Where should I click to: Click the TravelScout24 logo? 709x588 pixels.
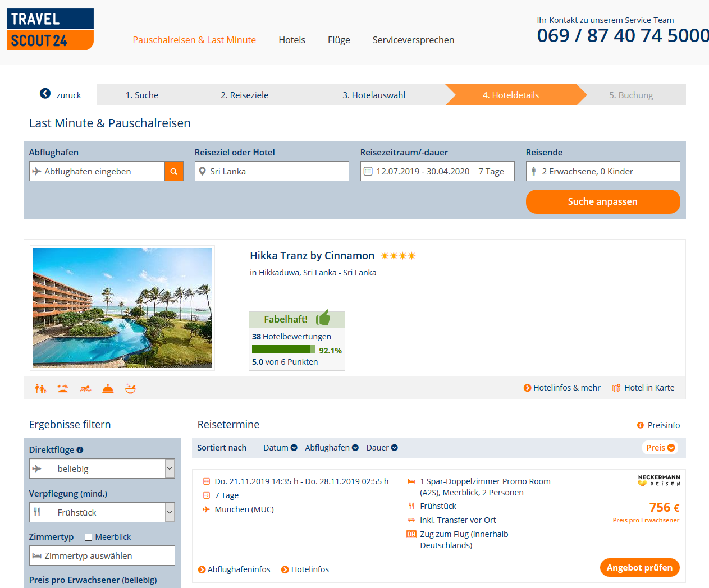[50, 29]
